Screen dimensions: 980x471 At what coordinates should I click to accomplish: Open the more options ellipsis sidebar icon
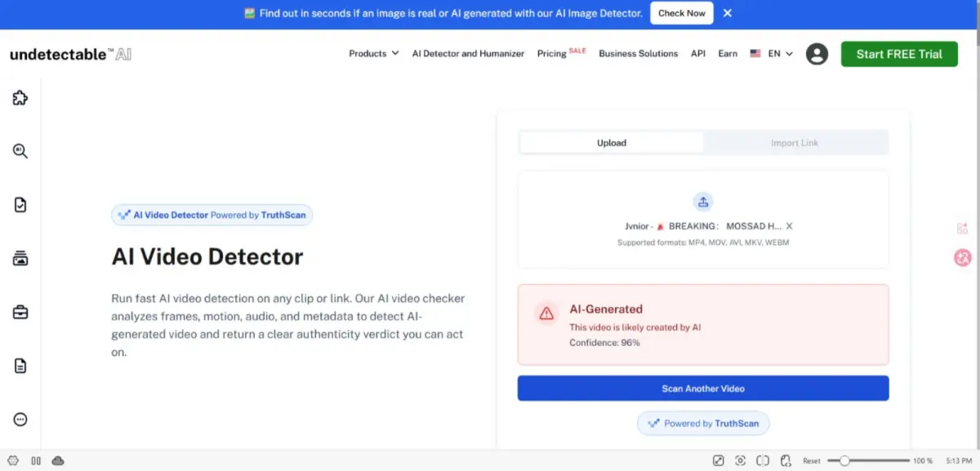point(20,420)
